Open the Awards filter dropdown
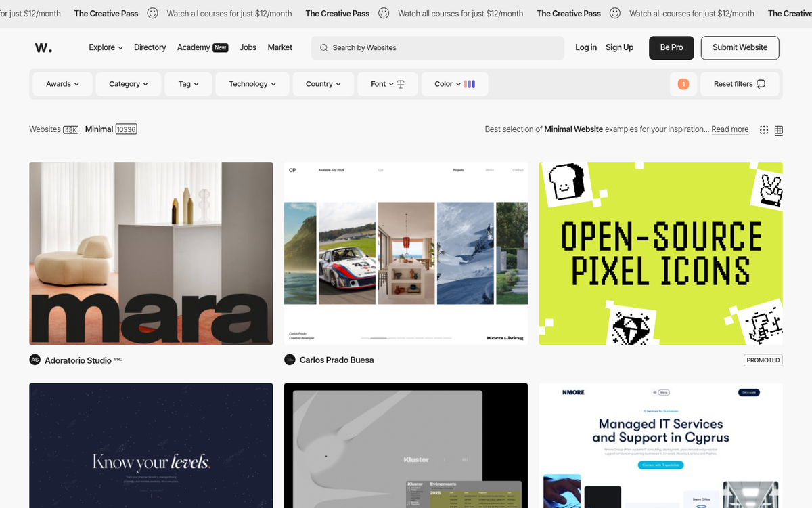The height and width of the screenshot is (508, 812). coord(62,83)
